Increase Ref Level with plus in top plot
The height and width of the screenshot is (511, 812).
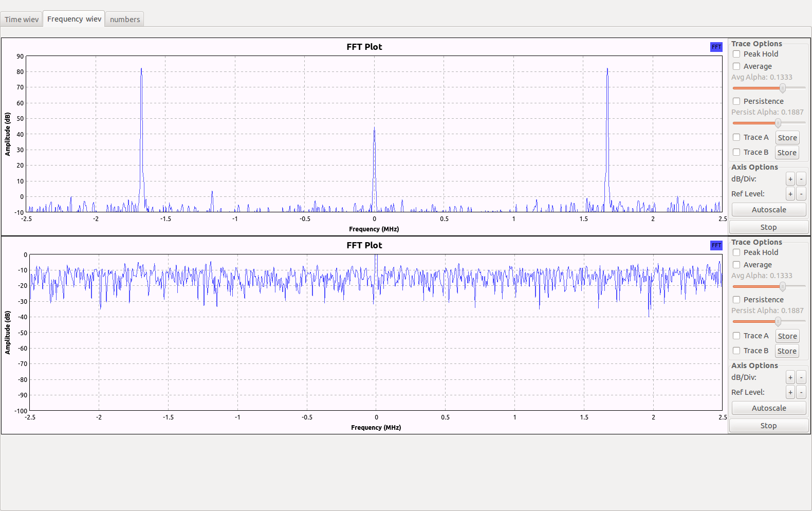pyautogui.click(x=790, y=194)
